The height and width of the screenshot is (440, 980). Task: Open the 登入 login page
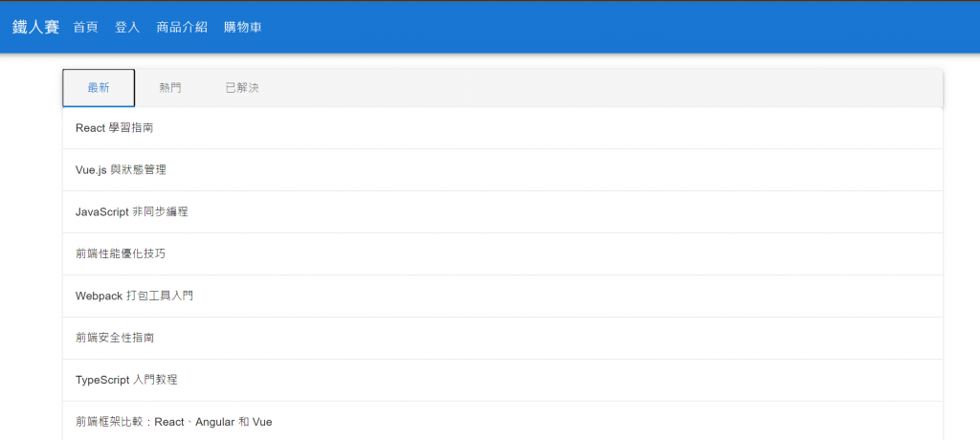click(x=127, y=27)
